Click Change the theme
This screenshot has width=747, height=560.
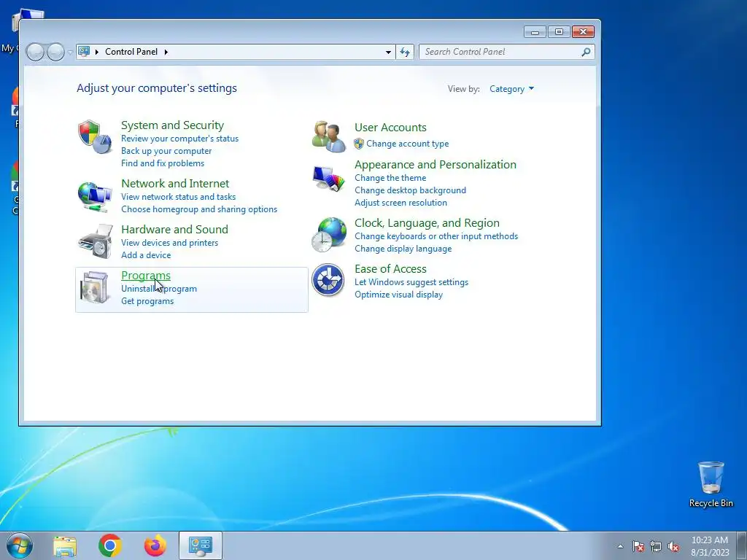tap(390, 178)
